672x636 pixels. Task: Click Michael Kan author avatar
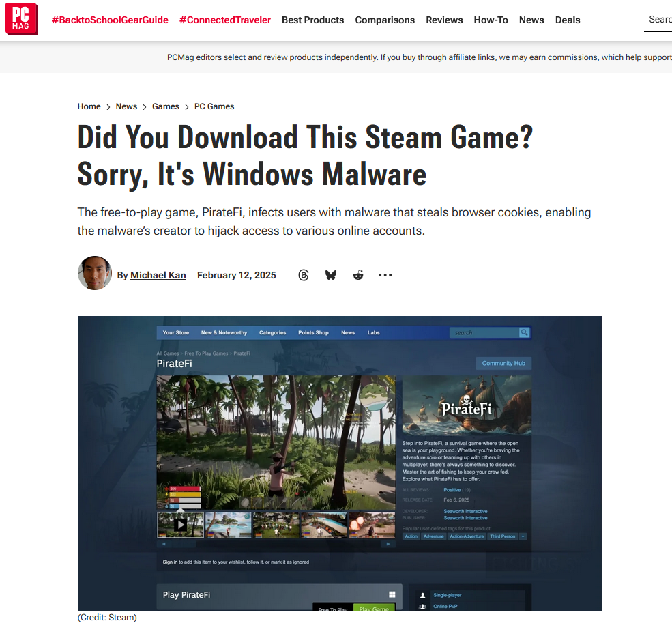95,273
